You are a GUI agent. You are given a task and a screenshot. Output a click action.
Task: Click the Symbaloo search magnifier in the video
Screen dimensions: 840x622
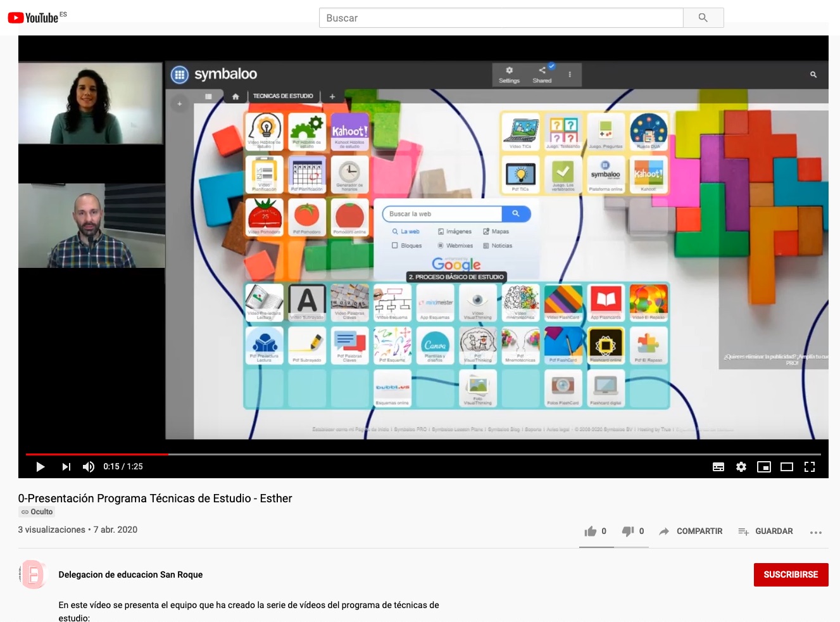813,75
